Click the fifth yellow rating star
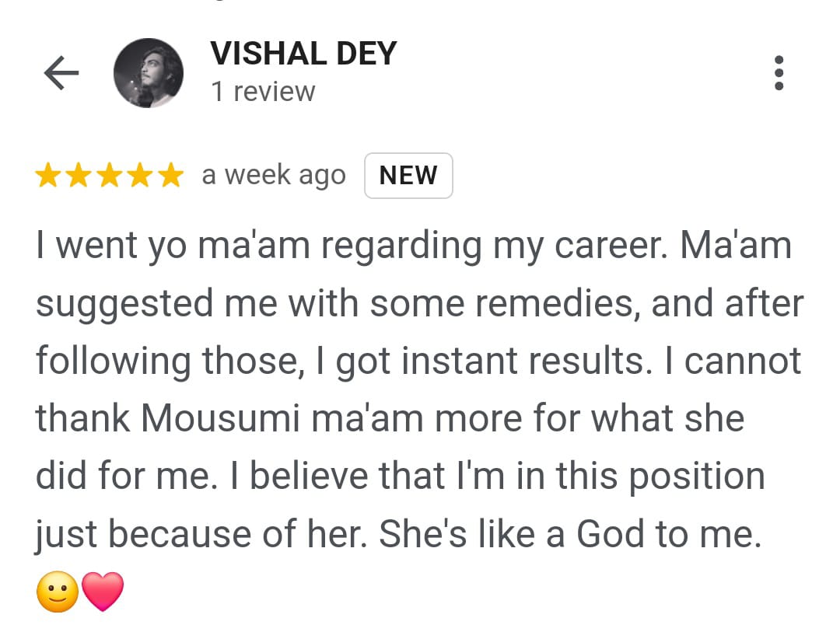The height and width of the screenshot is (625, 840). (169, 176)
